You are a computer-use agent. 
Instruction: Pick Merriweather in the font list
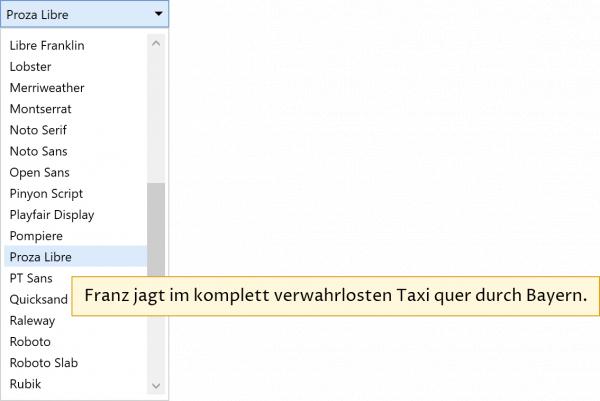pos(47,88)
